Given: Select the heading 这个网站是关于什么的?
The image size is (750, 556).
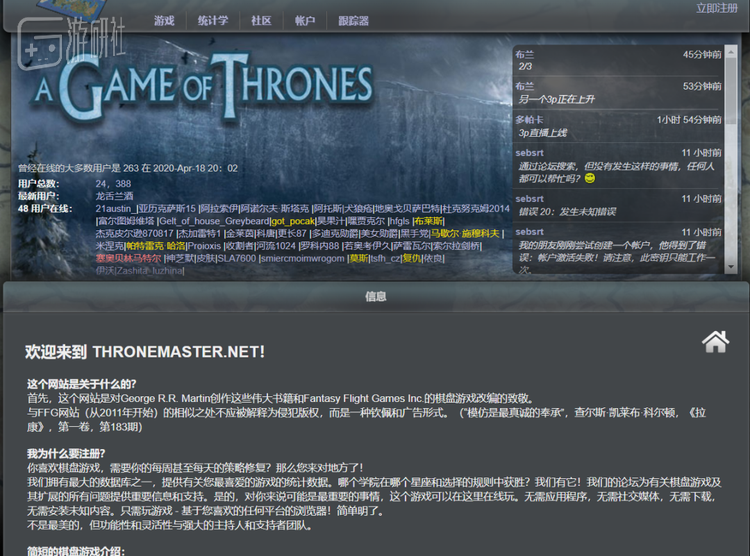Looking at the screenshot, I should [x=82, y=384].
